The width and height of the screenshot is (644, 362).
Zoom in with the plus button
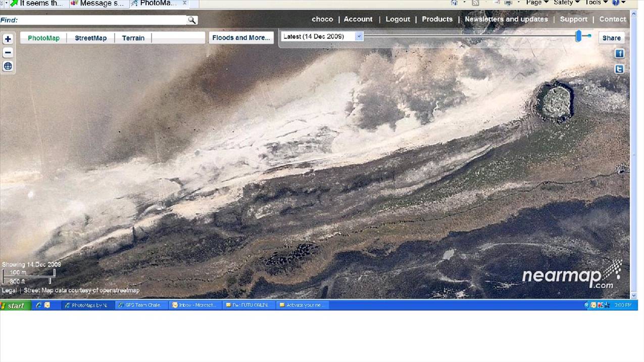[x=8, y=39]
